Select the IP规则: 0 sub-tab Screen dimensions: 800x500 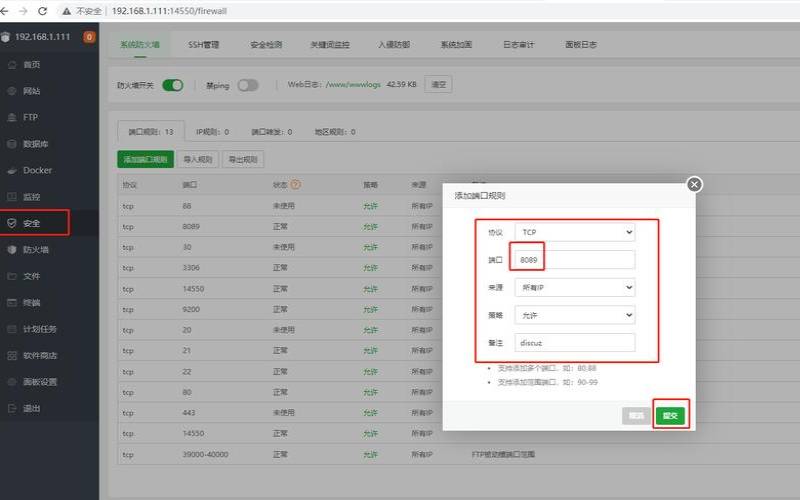click(x=213, y=132)
